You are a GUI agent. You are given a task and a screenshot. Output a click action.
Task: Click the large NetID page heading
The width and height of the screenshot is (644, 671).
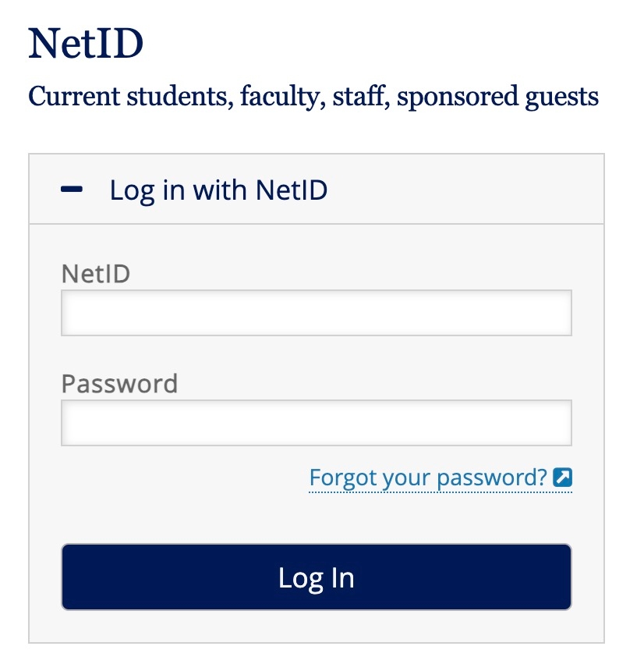tap(86, 44)
